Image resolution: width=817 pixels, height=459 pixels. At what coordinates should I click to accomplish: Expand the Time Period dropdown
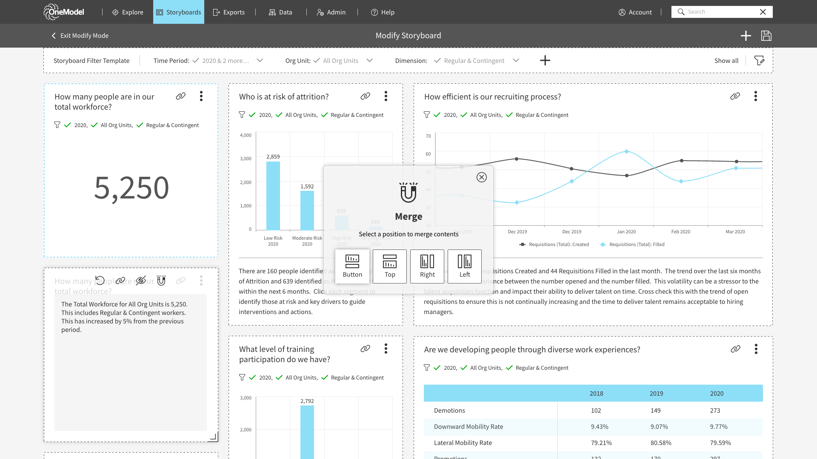260,60
